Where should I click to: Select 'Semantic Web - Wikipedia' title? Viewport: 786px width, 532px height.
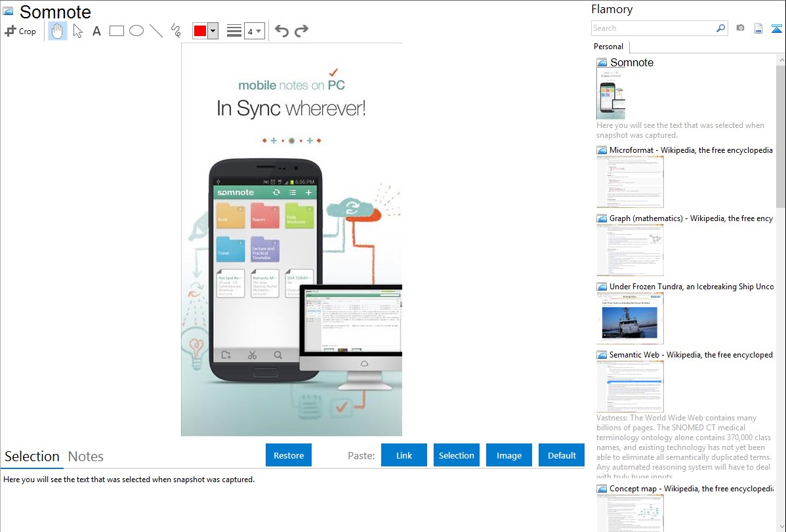(x=691, y=355)
